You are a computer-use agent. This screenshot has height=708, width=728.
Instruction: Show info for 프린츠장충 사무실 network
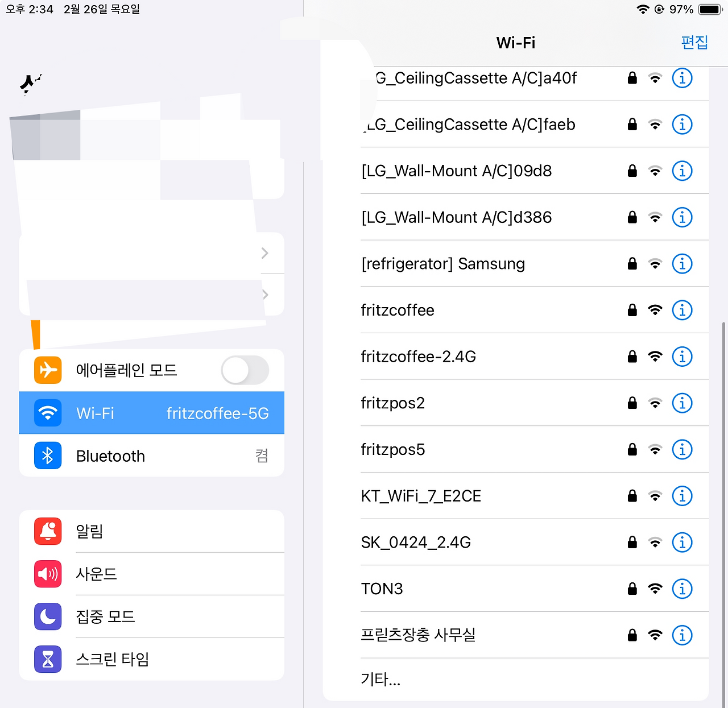(x=682, y=635)
